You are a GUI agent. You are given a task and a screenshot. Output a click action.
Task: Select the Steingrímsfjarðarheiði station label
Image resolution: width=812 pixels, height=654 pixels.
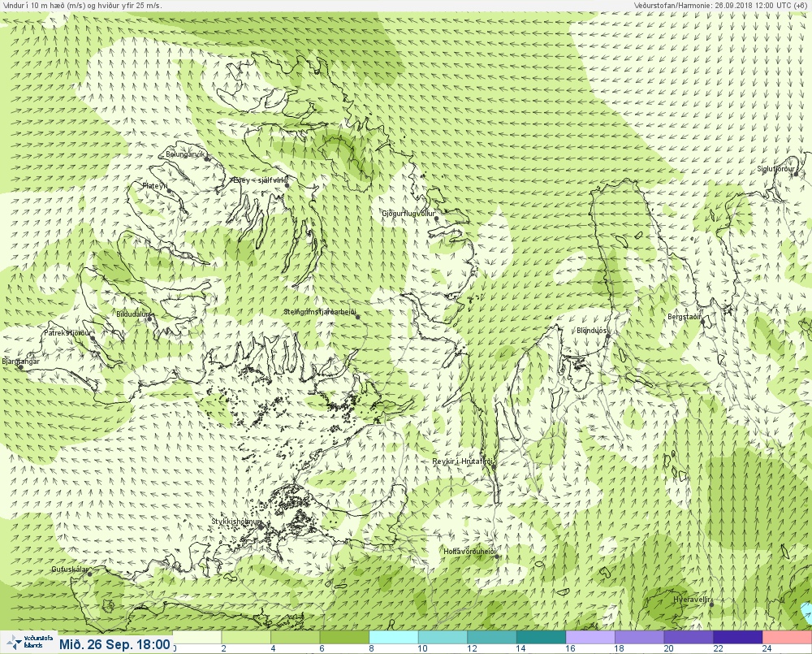(x=320, y=312)
